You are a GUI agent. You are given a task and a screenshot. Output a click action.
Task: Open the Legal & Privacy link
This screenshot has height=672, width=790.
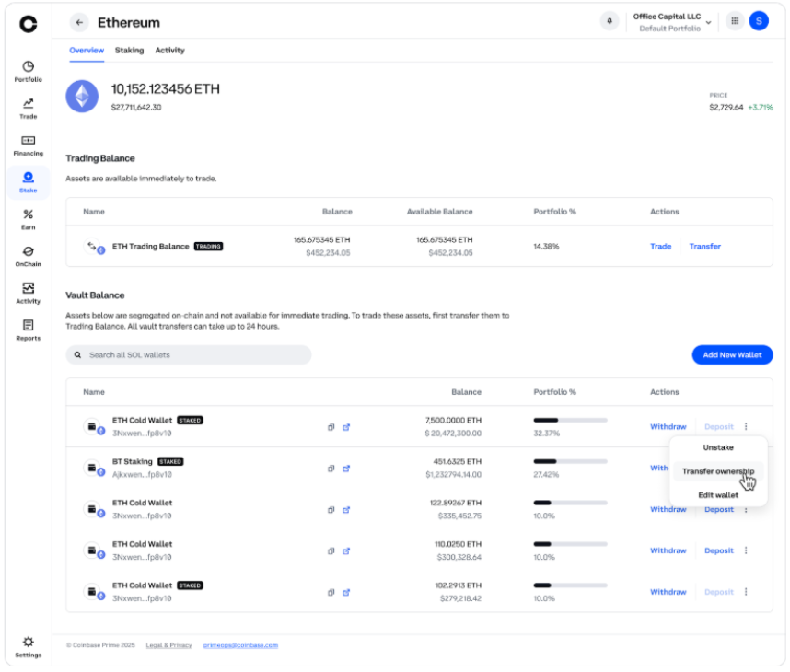click(168, 645)
